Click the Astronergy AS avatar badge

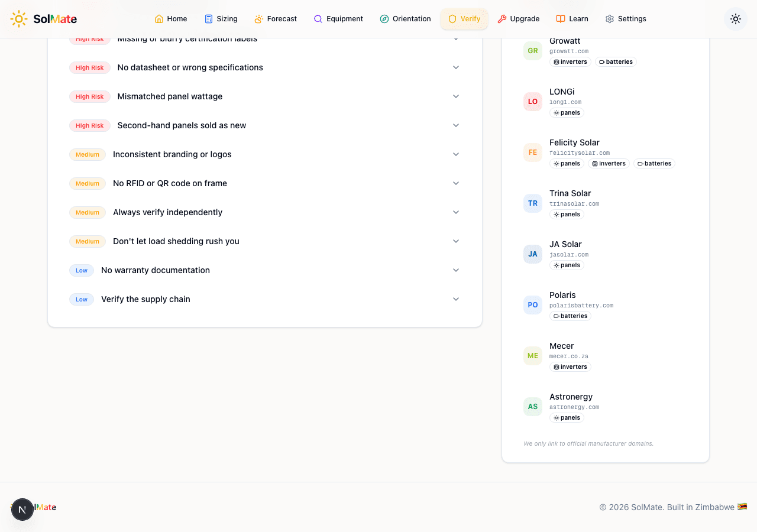pyautogui.click(x=533, y=407)
